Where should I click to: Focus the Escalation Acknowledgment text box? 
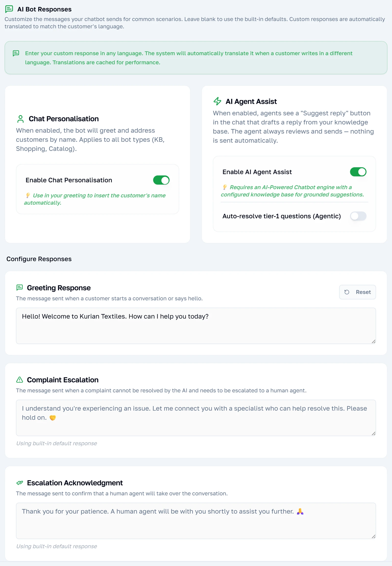click(x=196, y=521)
